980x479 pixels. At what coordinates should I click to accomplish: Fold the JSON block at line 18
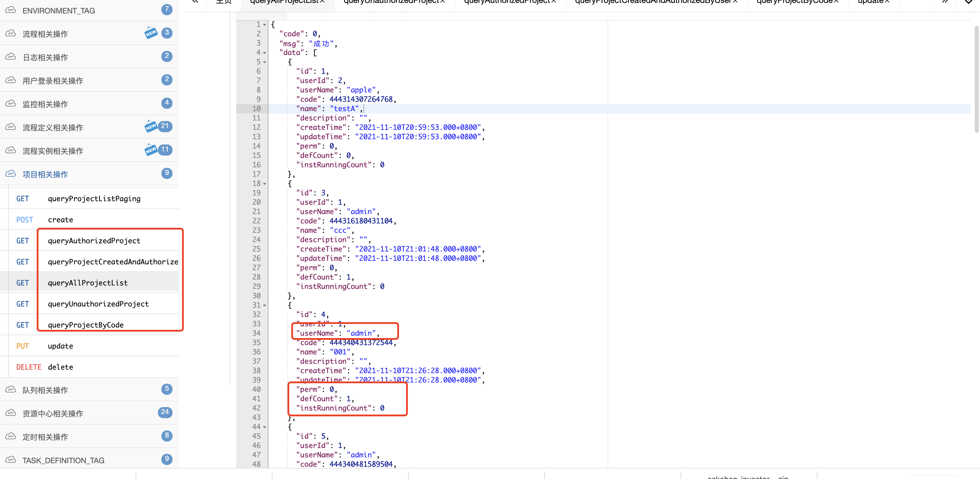click(x=265, y=184)
